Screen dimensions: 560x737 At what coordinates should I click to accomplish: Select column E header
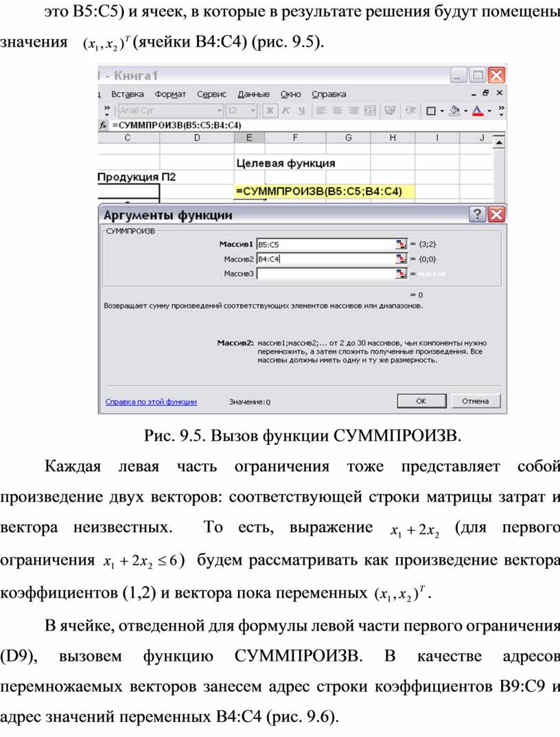[250, 138]
